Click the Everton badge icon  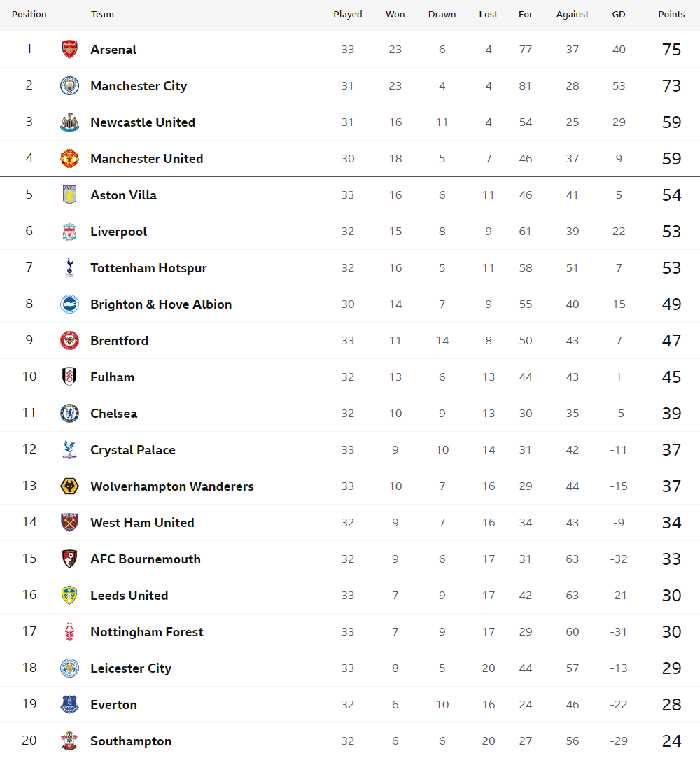tap(69, 705)
